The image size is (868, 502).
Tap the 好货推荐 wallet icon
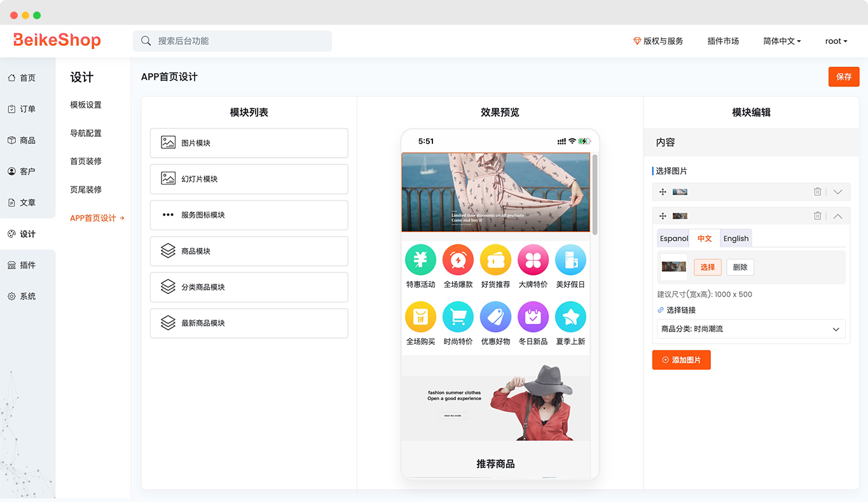495,260
